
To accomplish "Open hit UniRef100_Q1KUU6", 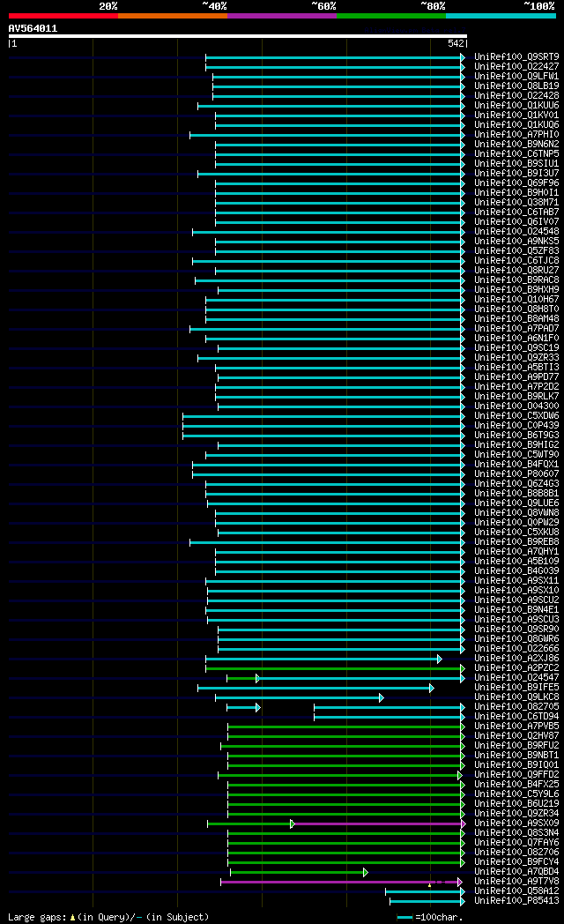I will [516, 106].
